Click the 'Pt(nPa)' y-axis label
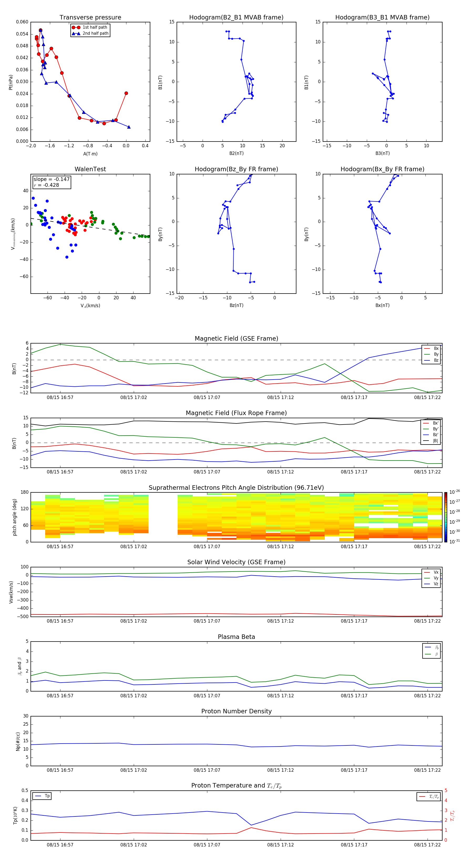473x868 pixels. [11, 82]
